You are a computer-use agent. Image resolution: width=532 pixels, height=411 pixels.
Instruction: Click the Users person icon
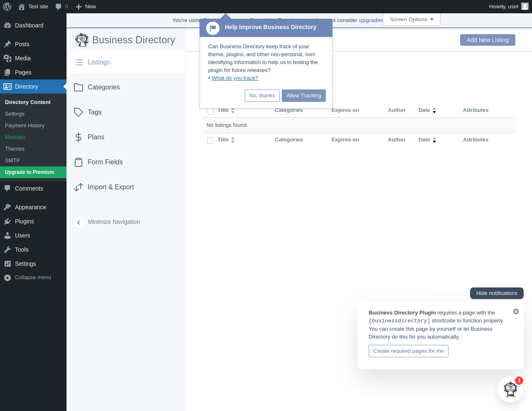[7, 235]
